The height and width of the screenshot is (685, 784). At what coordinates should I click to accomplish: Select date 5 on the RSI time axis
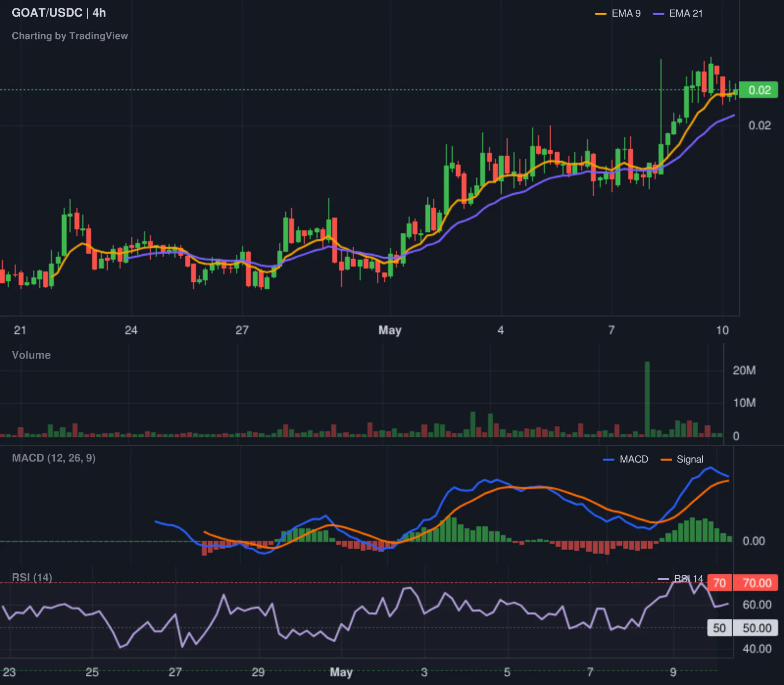pos(507,672)
